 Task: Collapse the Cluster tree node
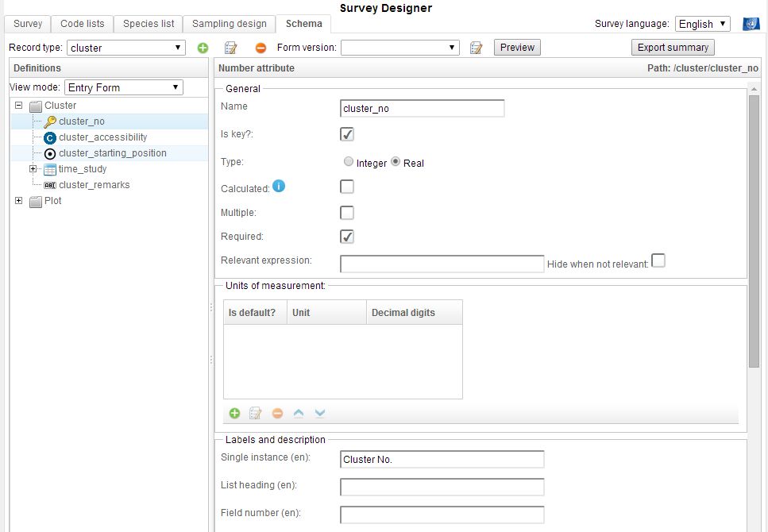18,106
